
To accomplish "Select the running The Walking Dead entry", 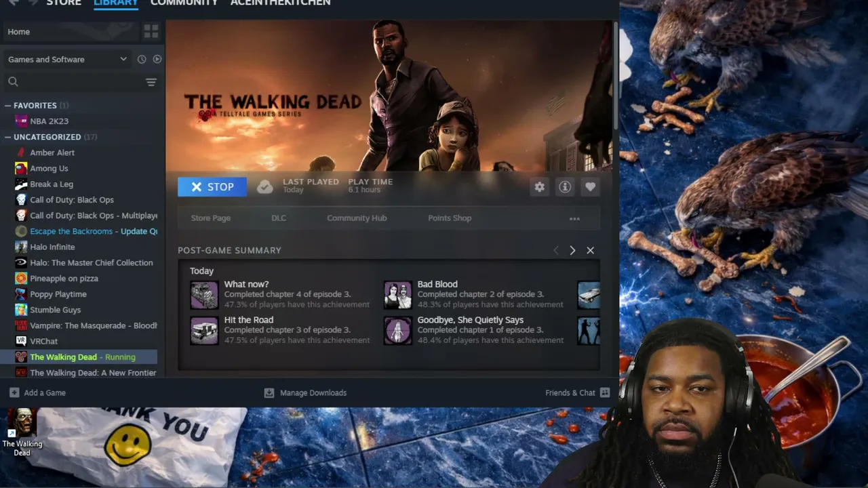I will coord(81,357).
